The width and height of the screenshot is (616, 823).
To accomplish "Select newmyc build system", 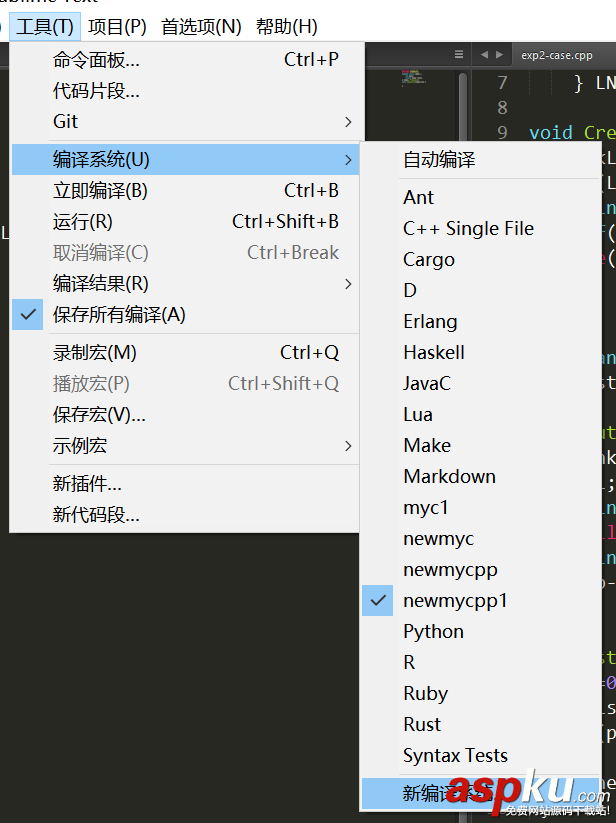I will [x=481, y=539].
